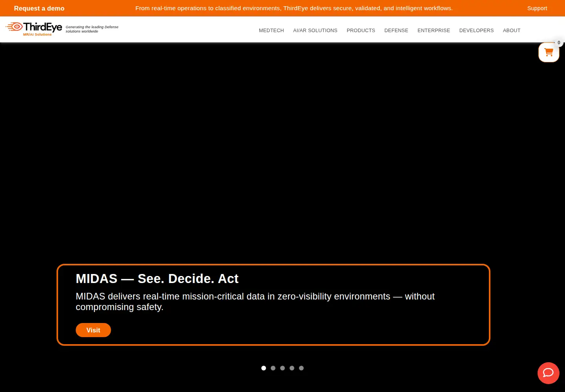The height and width of the screenshot is (392, 565).
Task: Open the PRODUCTS menu
Action: pyautogui.click(x=361, y=31)
